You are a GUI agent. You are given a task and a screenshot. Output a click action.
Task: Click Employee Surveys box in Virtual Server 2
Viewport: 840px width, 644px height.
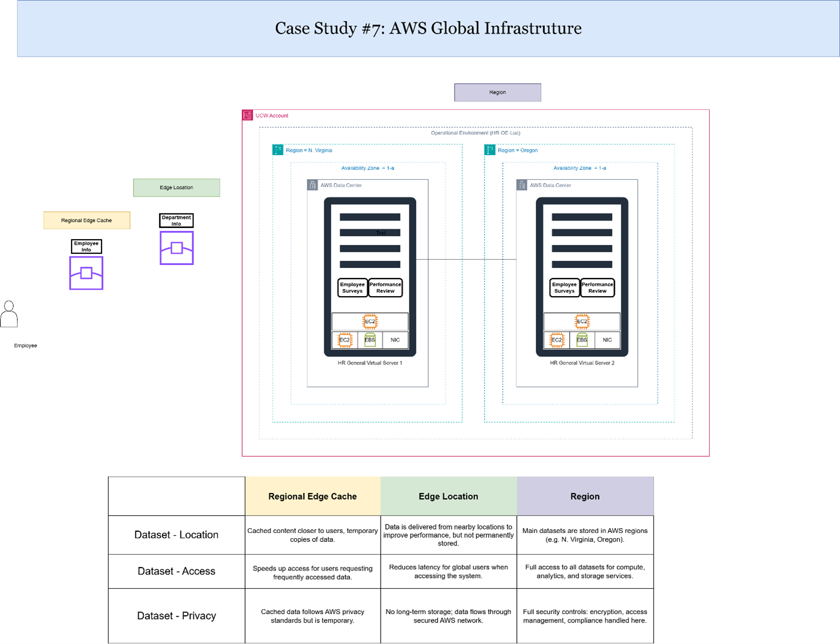point(565,287)
